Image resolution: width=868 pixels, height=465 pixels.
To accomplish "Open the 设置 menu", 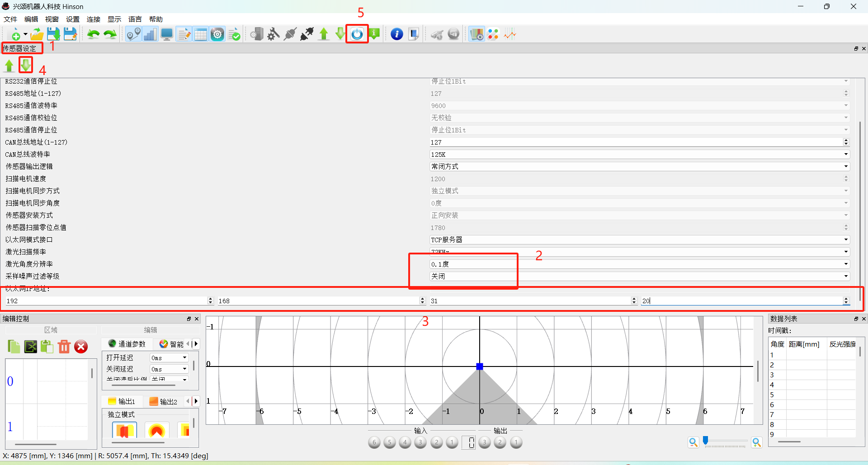I will coord(73,19).
